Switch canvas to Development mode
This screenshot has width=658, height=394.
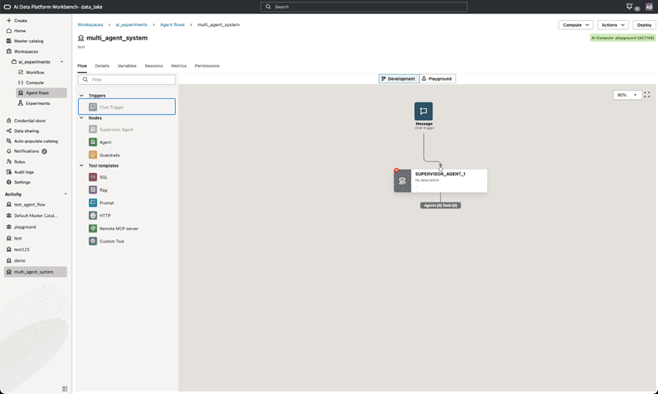(399, 78)
